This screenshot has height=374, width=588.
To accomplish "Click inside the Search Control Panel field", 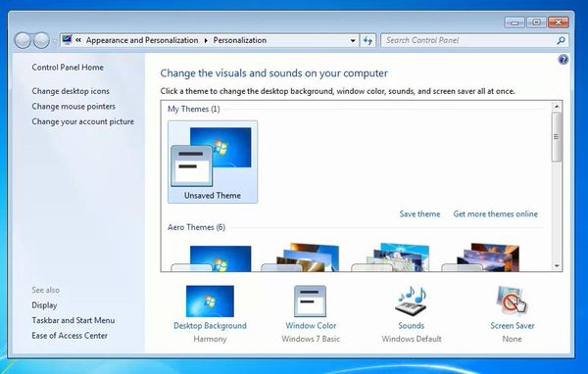I will (468, 40).
